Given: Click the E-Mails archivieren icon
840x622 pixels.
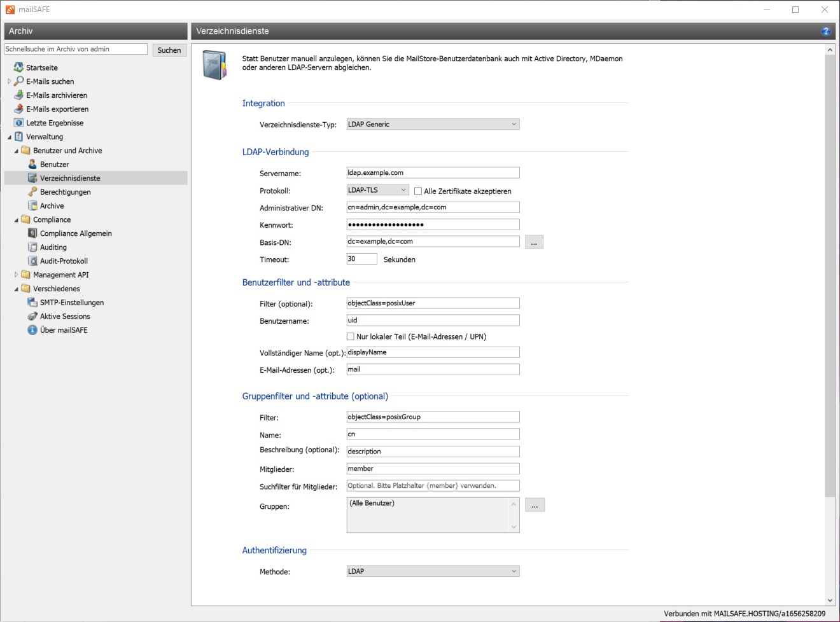Looking at the screenshot, I should pos(18,95).
